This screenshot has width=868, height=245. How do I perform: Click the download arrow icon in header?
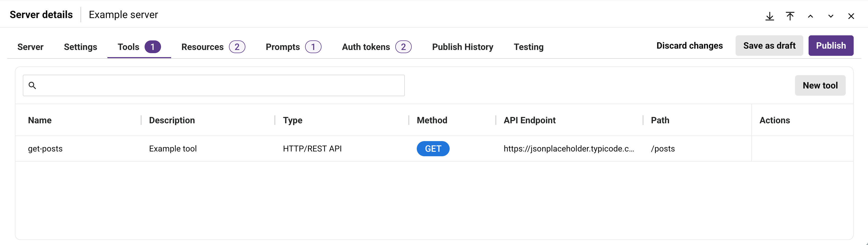tap(770, 16)
